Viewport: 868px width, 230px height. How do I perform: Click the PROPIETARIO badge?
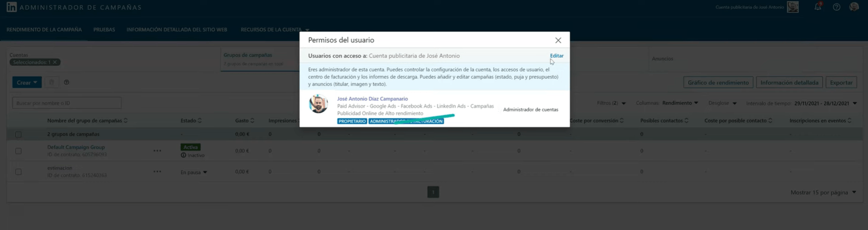click(x=352, y=121)
